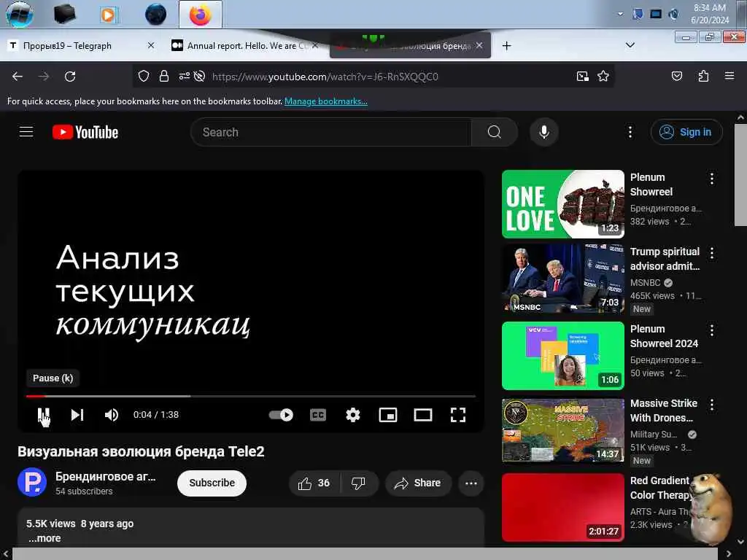Viewport: 747px width, 560px height.
Task: Open the media player taskbar icon
Action: 108,15
